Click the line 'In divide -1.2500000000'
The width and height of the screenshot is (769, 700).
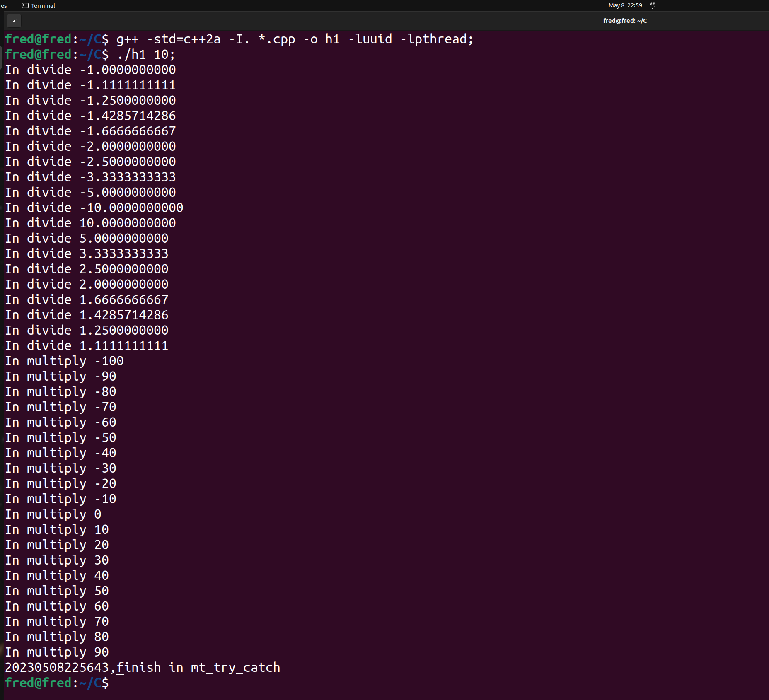pyautogui.click(x=90, y=100)
